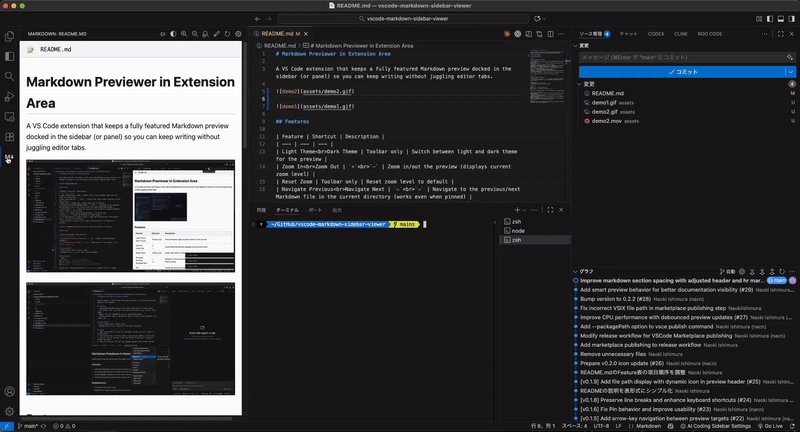Viewport: 800px width, 432px height.
Task: Select the node terminal in the list
Action: click(x=535, y=231)
